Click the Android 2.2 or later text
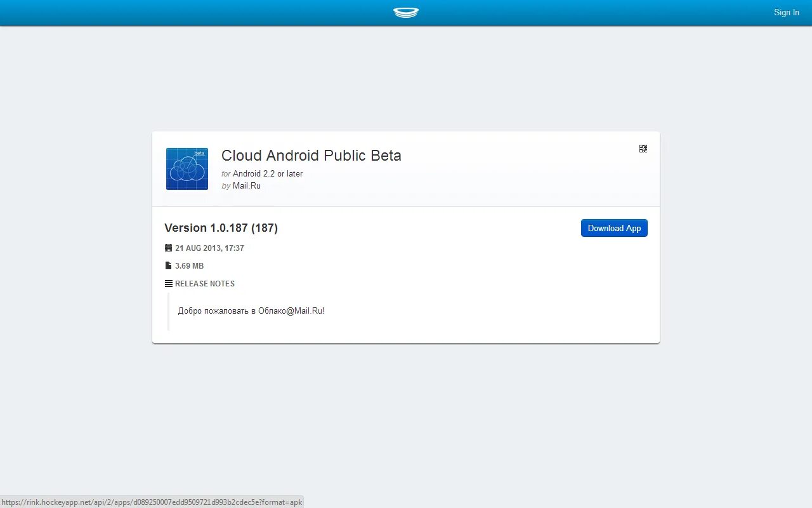This screenshot has height=508, width=812. point(268,173)
